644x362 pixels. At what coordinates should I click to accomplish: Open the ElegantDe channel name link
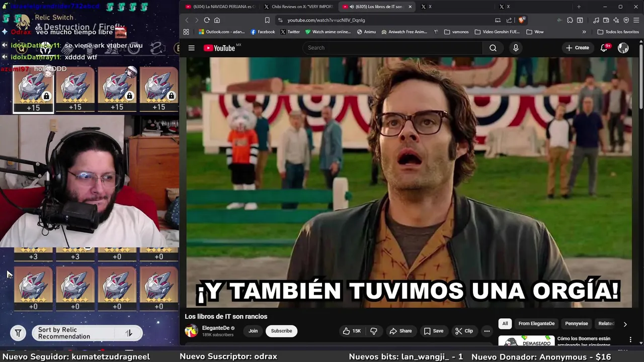pyautogui.click(x=216, y=328)
